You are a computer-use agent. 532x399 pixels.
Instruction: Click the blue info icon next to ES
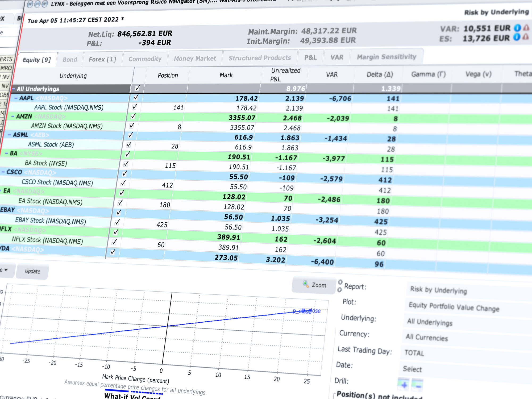tap(517, 37)
